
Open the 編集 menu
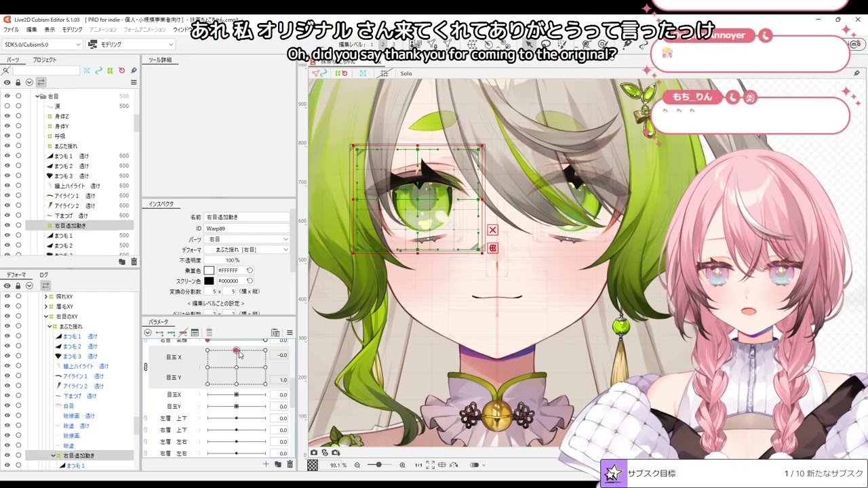[31, 30]
